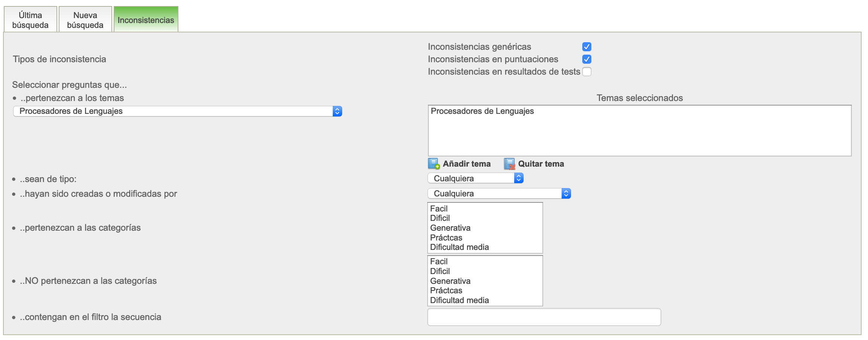Enable Inconsistencias en resultados de tests
Viewport: 868px width, 340px height.
(x=586, y=72)
